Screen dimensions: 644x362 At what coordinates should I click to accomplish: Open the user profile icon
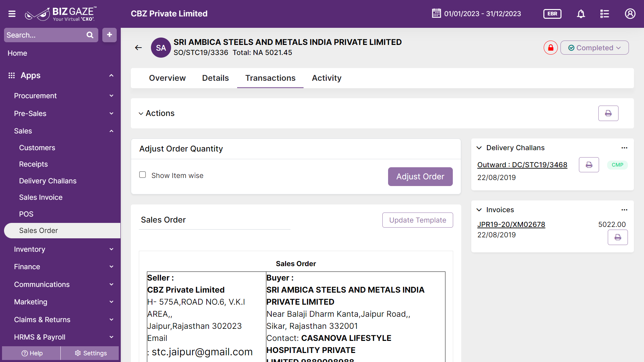tap(630, 14)
